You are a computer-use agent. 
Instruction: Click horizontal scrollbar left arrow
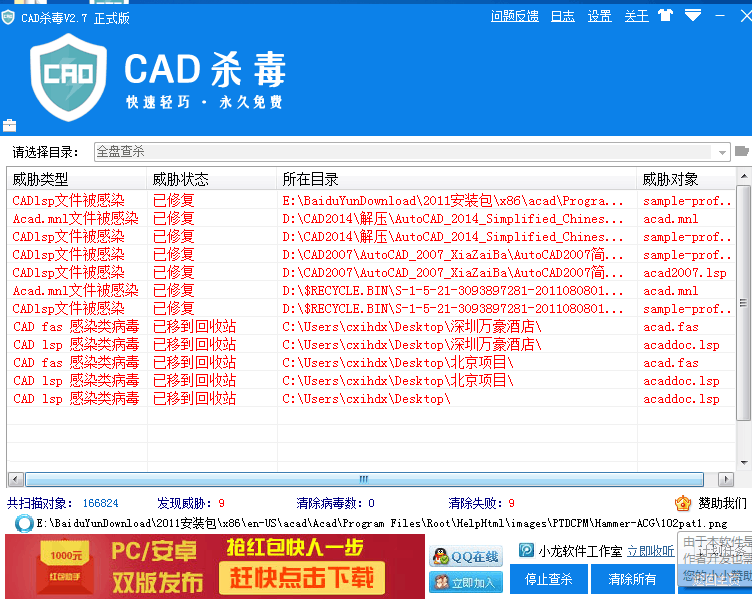(x=16, y=479)
